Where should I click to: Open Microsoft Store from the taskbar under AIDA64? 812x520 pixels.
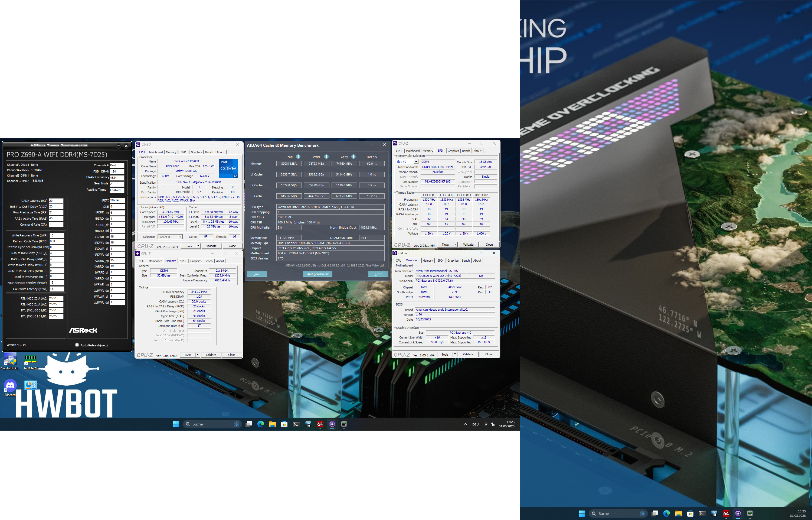point(284,424)
